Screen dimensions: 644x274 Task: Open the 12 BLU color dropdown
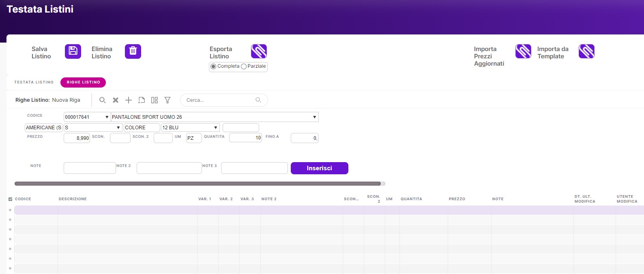pyautogui.click(x=215, y=128)
